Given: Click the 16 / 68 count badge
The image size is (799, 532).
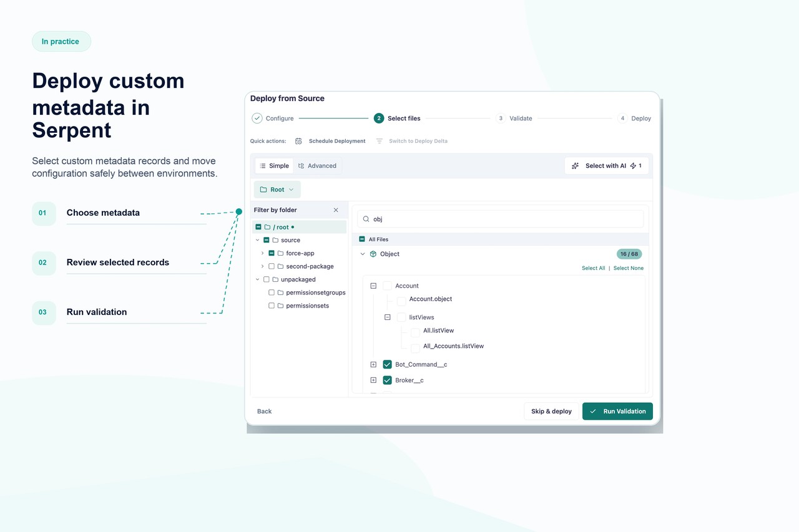Looking at the screenshot, I should 629,254.
